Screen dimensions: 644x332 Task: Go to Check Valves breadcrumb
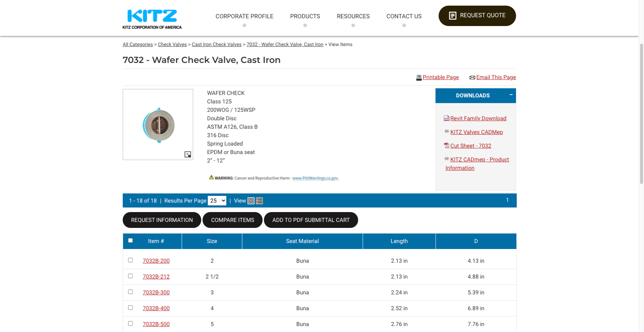(172, 44)
